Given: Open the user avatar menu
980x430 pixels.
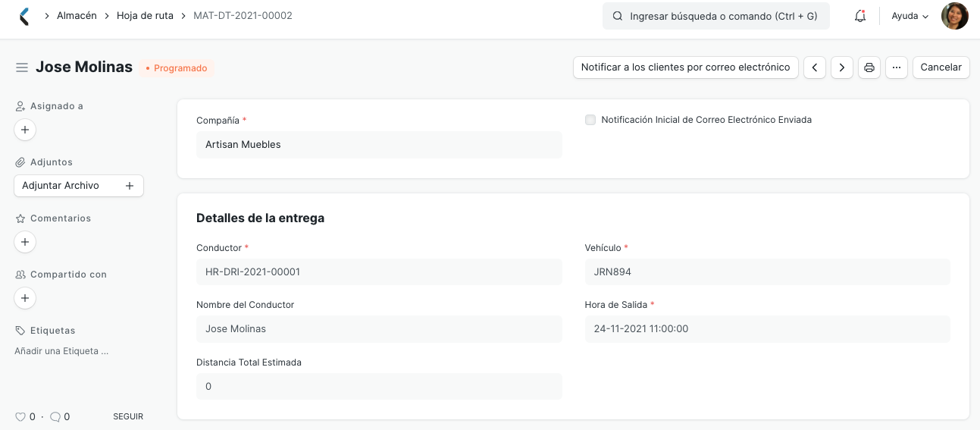Looking at the screenshot, I should pyautogui.click(x=955, y=16).
